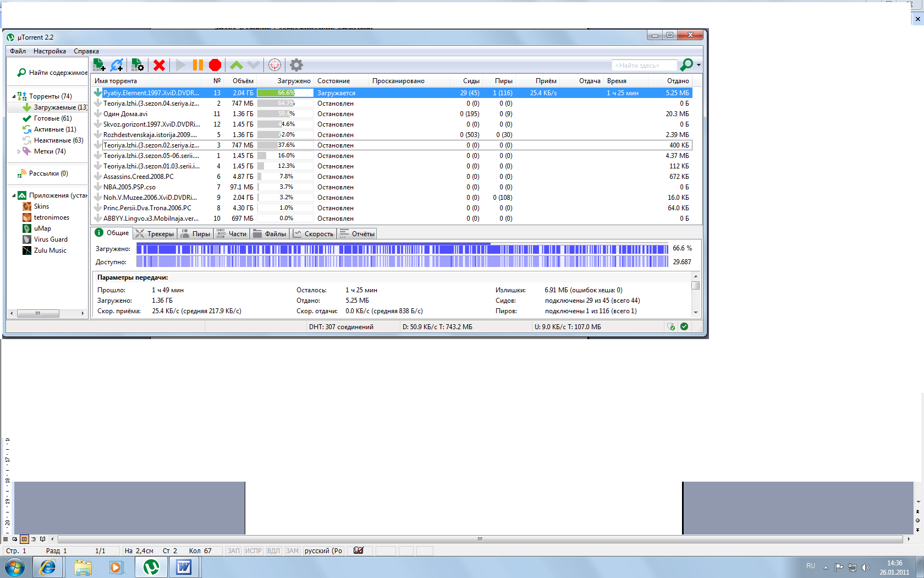Open Preferences via the gear icon
924x578 pixels.
(x=296, y=65)
